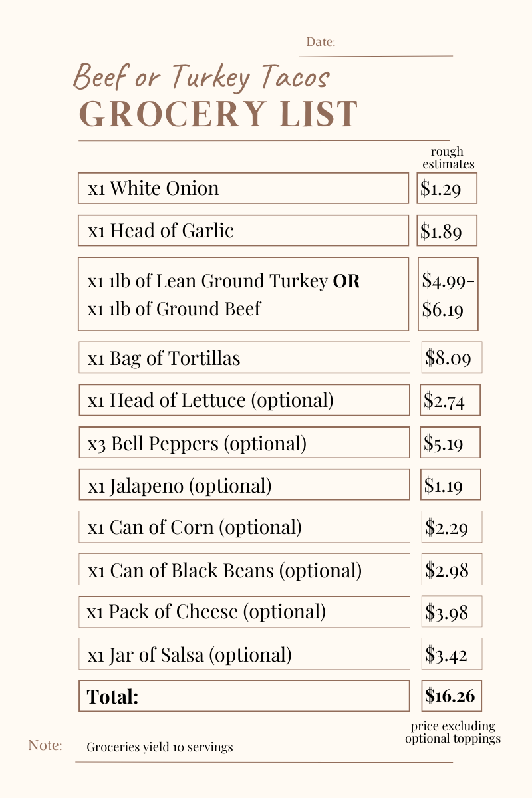Click the $4.99-$6.19 meat price box

448,294
